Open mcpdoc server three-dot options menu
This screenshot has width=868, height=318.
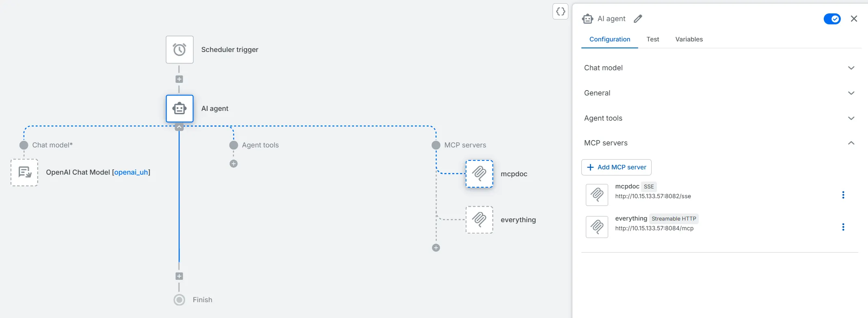click(843, 195)
